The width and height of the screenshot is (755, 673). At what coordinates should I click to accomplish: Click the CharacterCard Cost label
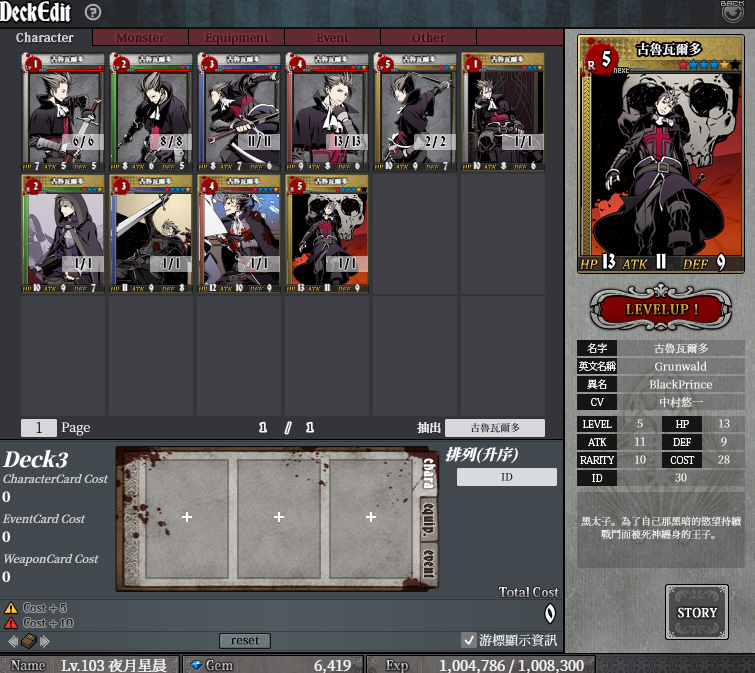[55, 479]
